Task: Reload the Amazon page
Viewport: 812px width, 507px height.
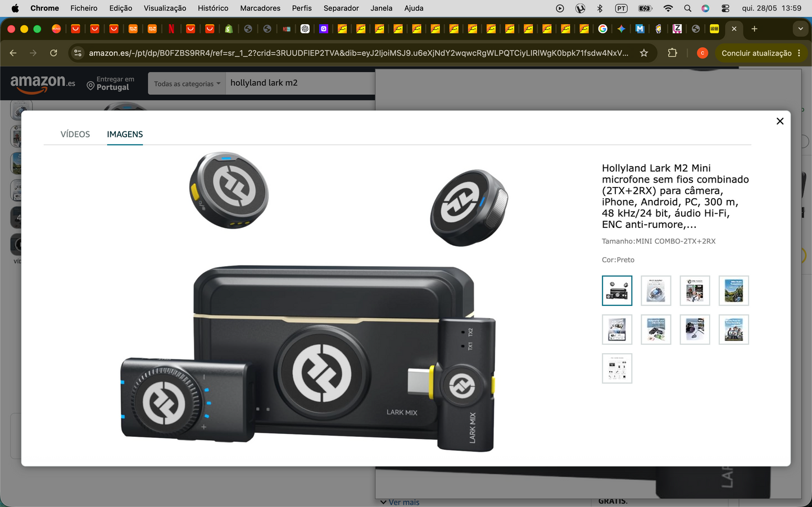Action: [53, 53]
